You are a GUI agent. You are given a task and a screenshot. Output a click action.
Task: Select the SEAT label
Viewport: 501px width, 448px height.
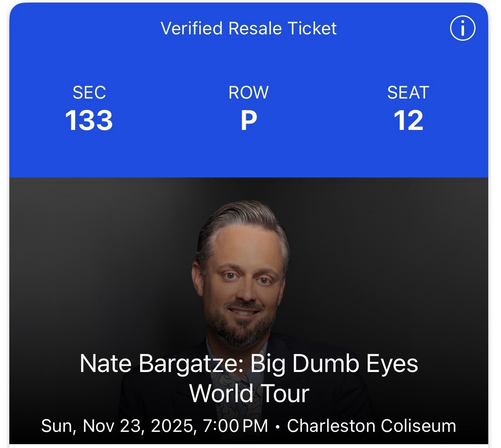pyautogui.click(x=409, y=93)
